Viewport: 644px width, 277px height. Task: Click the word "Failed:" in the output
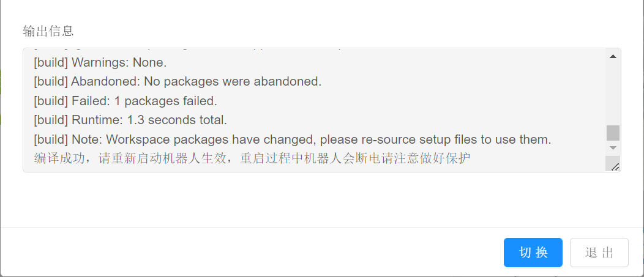coord(88,100)
